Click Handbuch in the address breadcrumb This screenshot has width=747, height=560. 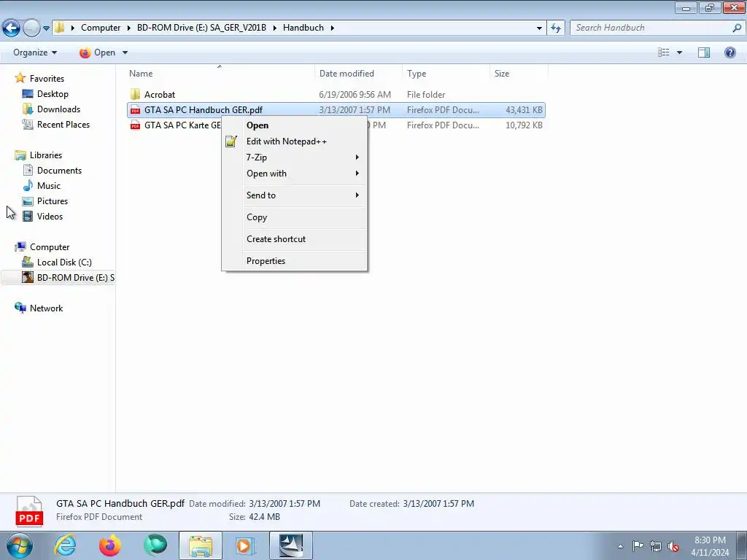click(303, 28)
